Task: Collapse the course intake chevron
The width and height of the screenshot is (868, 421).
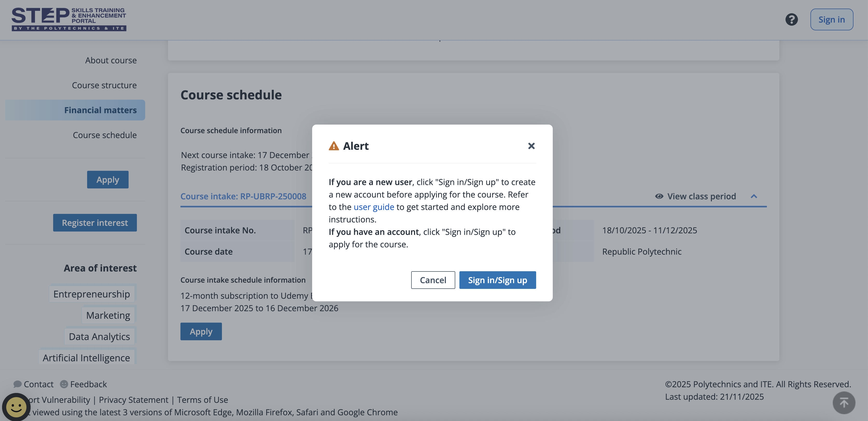Action: pos(754,196)
